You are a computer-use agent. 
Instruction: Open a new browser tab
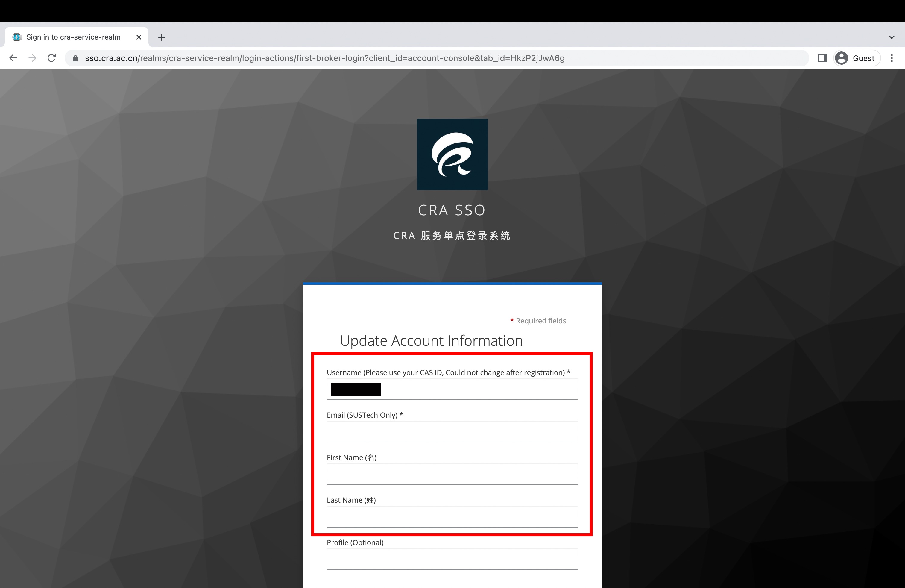[x=162, y=37]
